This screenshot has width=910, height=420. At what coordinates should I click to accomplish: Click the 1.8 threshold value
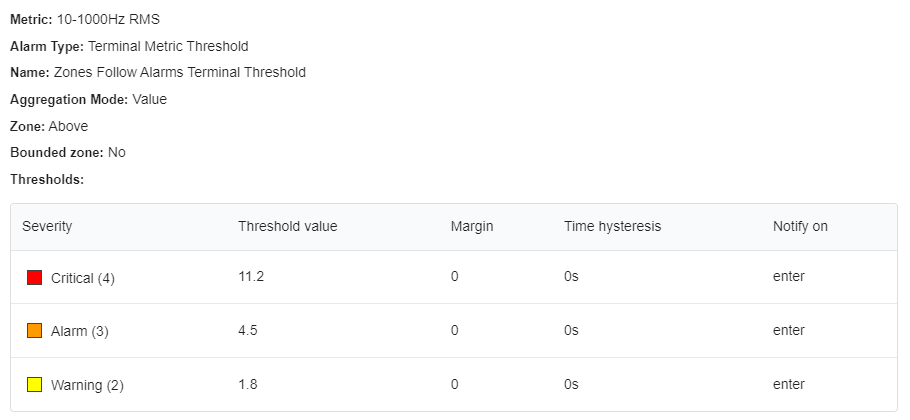[248, 385]
